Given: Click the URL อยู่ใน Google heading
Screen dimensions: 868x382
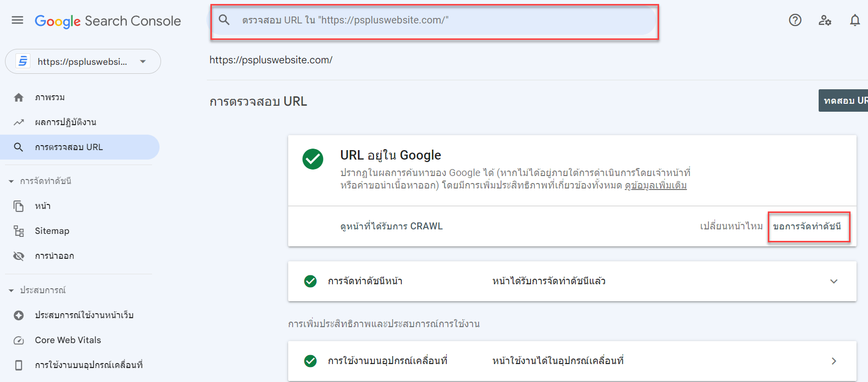Looking at the screenshot, I should pos(390,155).
